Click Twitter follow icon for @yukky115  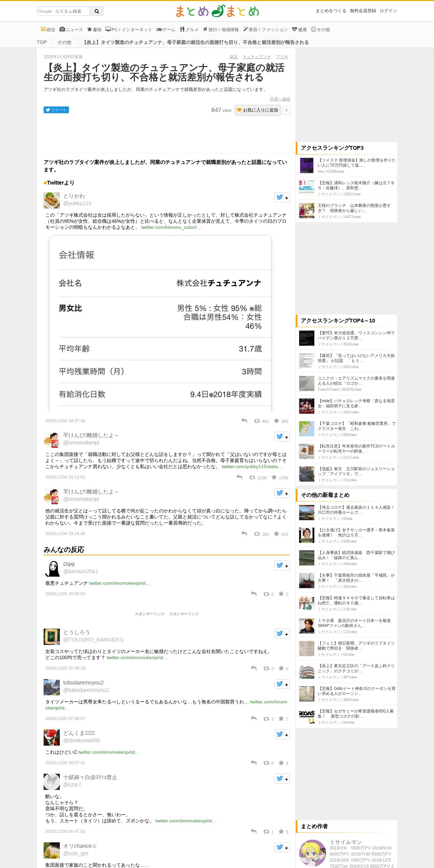(282, 197)
